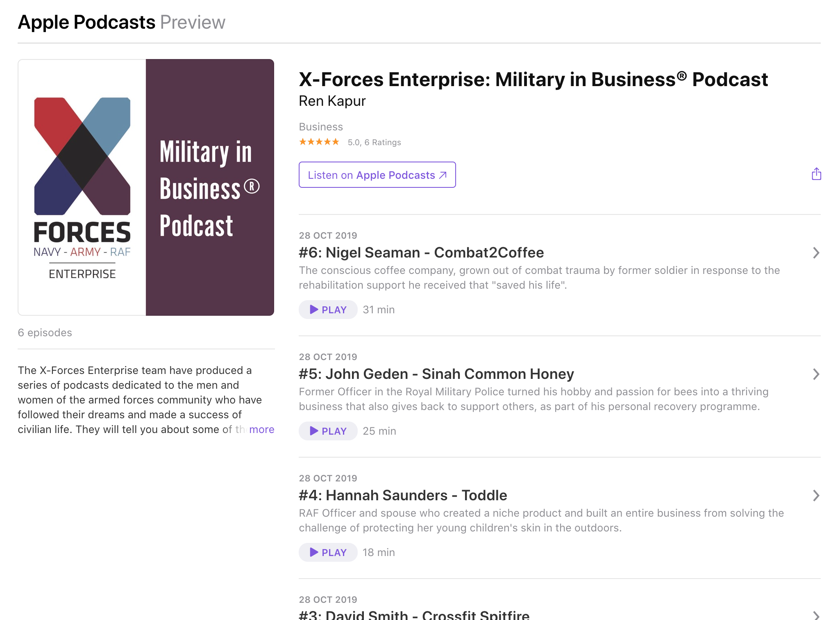Expand description with more link

click(261, 429)
